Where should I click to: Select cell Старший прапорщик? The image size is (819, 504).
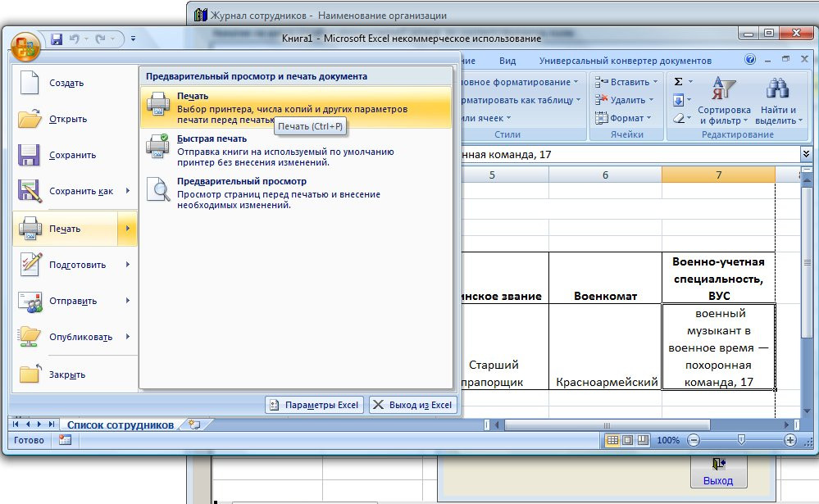[x=505, y=347]
